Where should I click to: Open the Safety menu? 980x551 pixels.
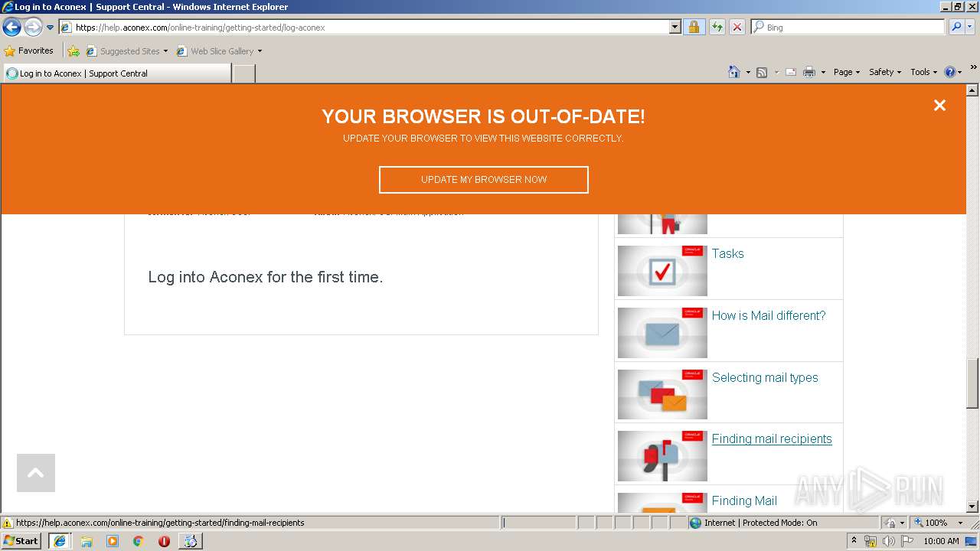(x=885, y=72)
